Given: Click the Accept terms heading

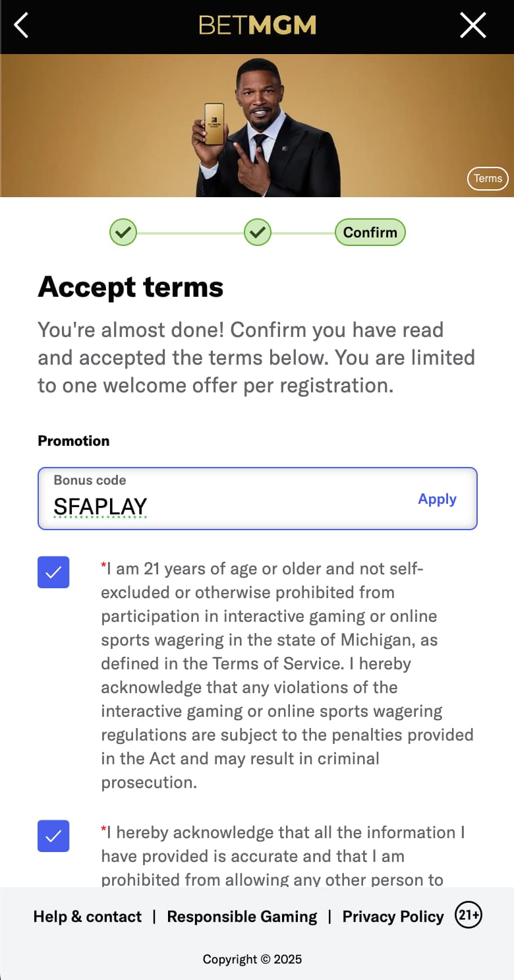Looking at the screenshot, I should (130, 287).
